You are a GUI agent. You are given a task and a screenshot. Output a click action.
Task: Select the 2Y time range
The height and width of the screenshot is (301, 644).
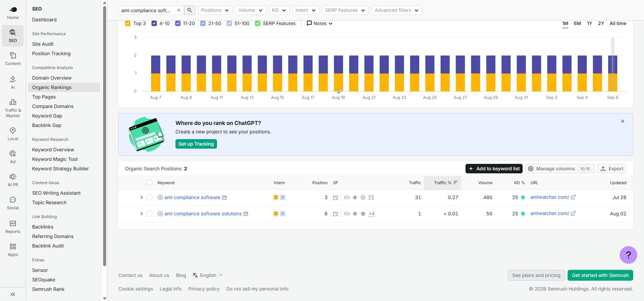coord(601,23)
